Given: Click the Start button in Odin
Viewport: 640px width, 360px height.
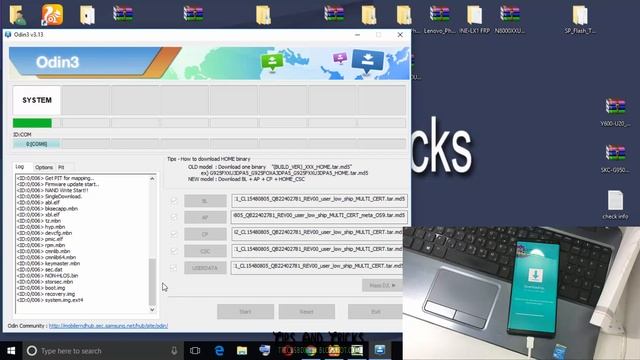Looking at the screenshot, I should click(245, 311).
